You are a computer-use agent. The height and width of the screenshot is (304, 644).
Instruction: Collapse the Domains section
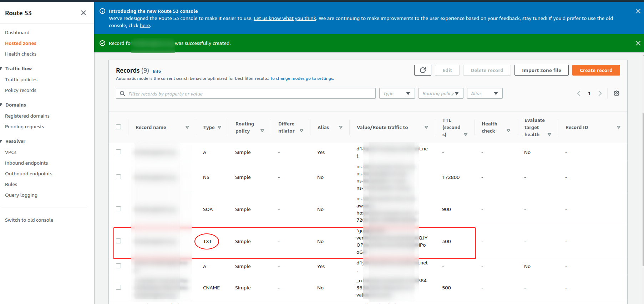coord(1,105)
